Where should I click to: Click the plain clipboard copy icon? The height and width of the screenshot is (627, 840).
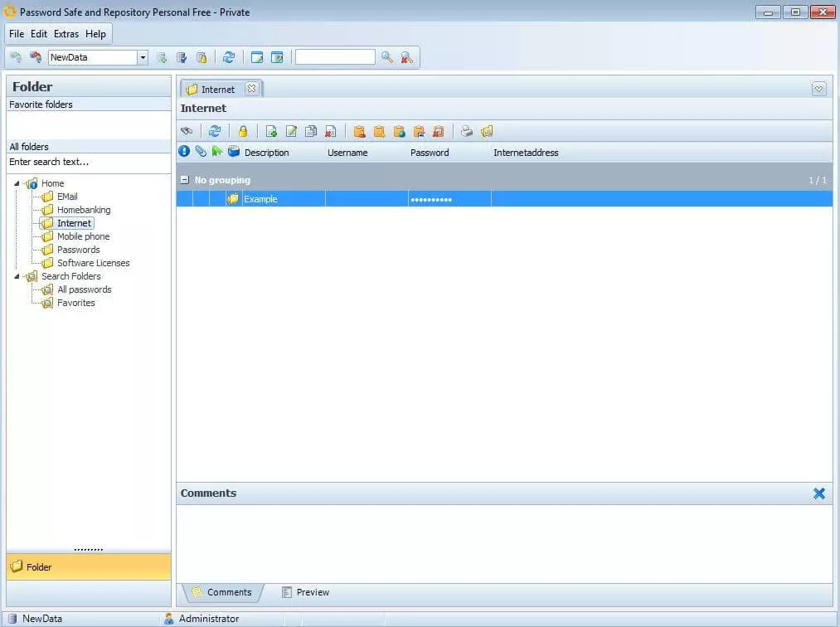tap(379, 131)
